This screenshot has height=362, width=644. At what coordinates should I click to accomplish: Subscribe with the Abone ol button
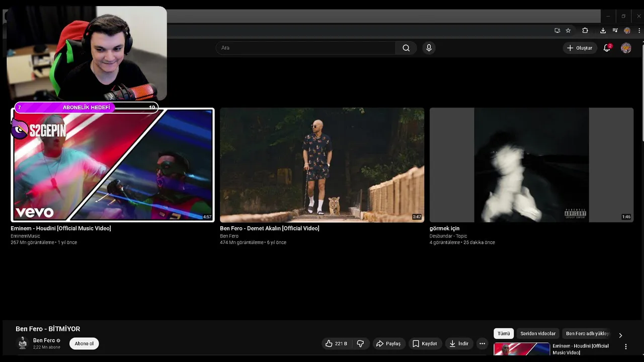(84, 343)
